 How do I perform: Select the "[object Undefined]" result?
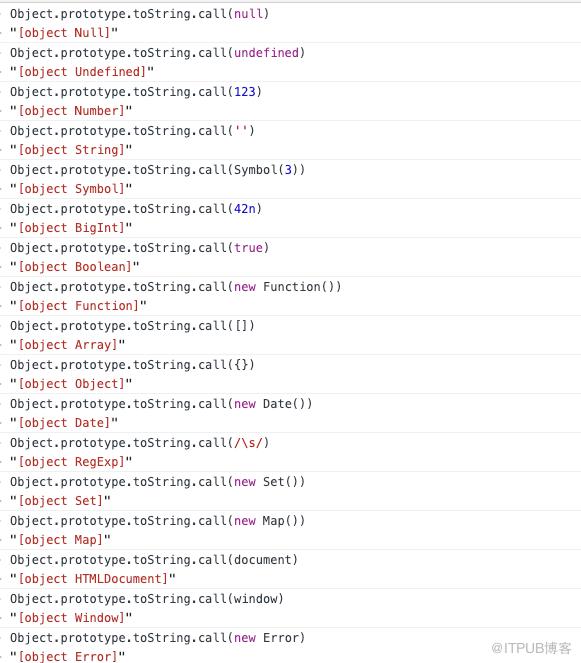pos(82,72)
